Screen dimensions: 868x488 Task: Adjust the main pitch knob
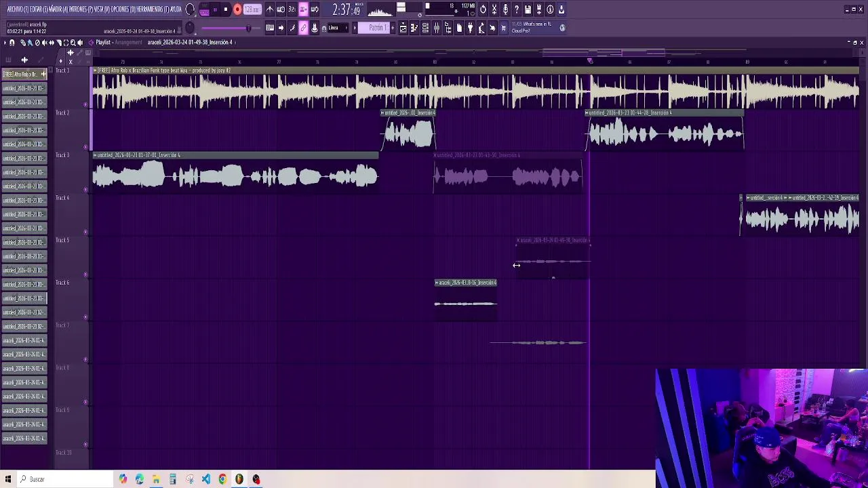coord(190,28)
